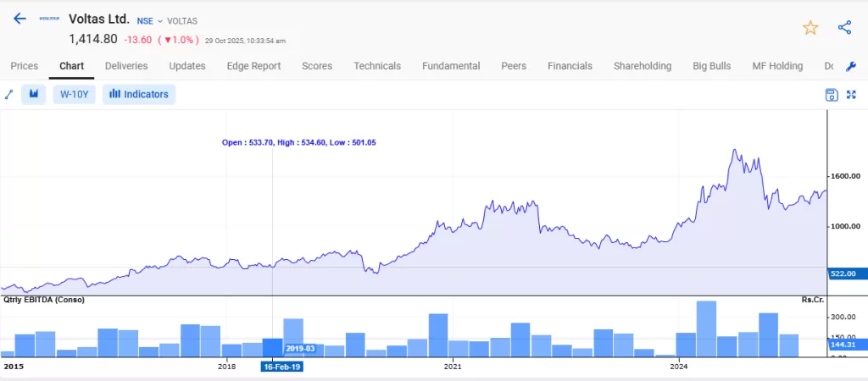Click the Voltas company logo
Image resolution: width=868 pixels, height=381 pixels.
coord(49,19)
